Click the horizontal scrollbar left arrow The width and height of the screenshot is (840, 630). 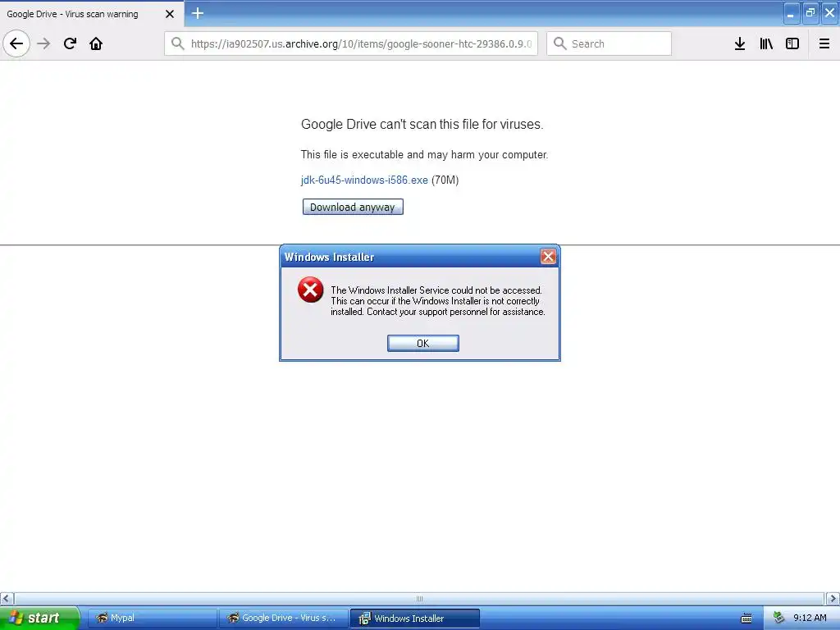point(7,598)
